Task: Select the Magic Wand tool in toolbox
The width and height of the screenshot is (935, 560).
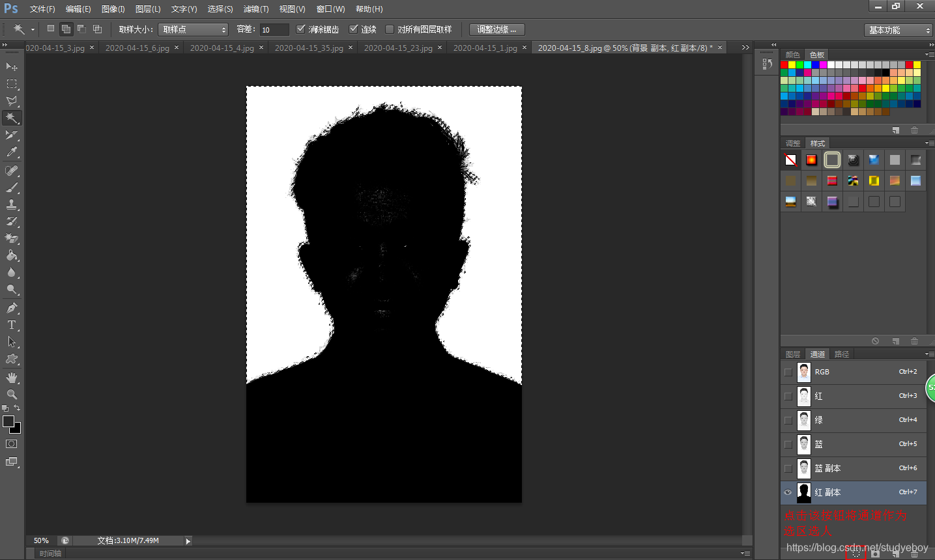Action: coord(12,118)
